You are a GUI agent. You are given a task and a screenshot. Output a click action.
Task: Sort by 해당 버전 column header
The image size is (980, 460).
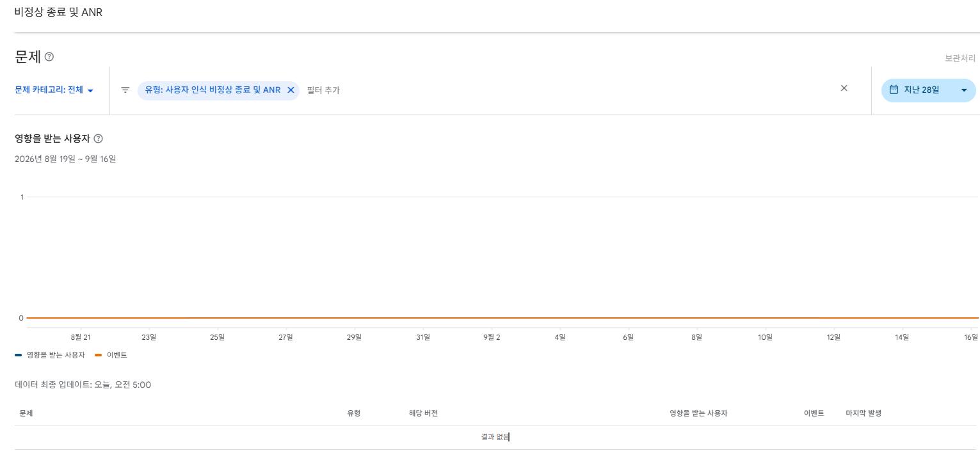click(x=423, y=413)
